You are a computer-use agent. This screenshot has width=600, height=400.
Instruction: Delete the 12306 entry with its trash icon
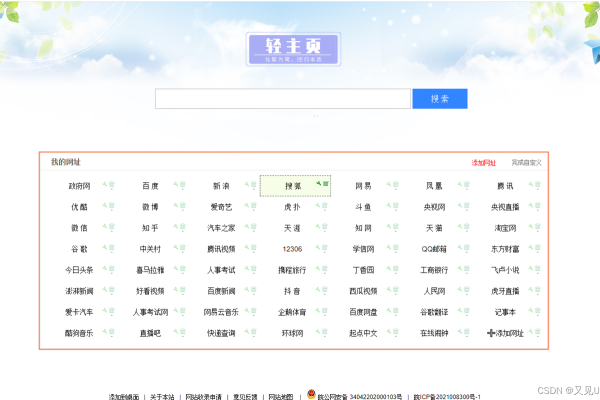click(x=325, y=248)
